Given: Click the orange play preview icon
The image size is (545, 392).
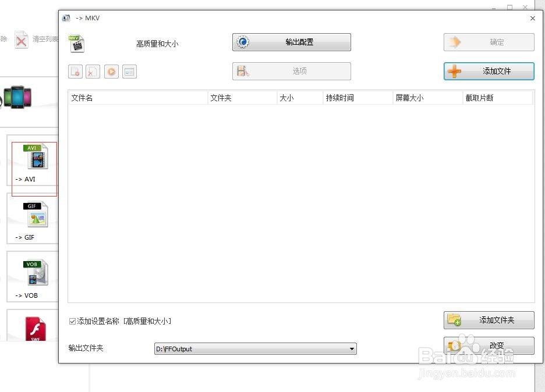Looking at the screenshot, I should [x=111, y=71].
